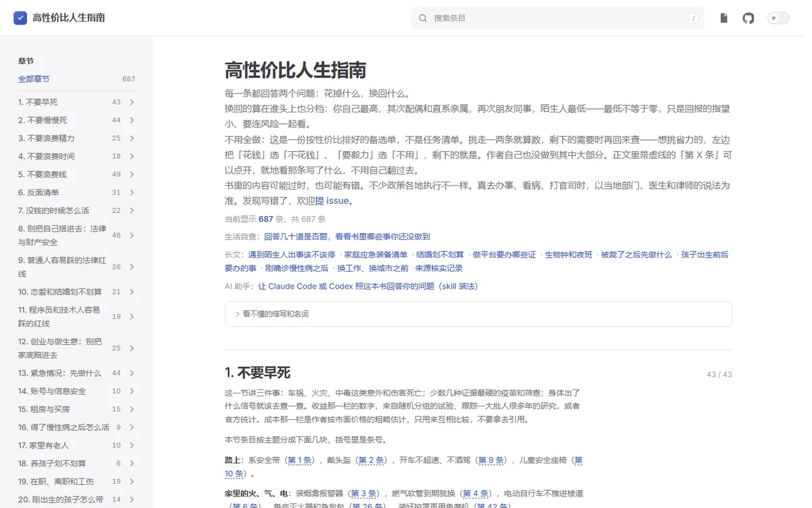Image resolution: width=812 pixels, height=508 pixels.
Task: Click the 高性价比人生指南 header site title
Action: click(x=68, y=18)
